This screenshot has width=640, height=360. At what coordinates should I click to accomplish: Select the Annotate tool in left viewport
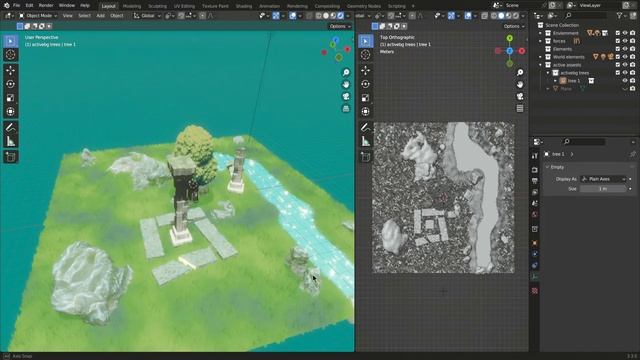pyautogui.click(x=11, y=127)
